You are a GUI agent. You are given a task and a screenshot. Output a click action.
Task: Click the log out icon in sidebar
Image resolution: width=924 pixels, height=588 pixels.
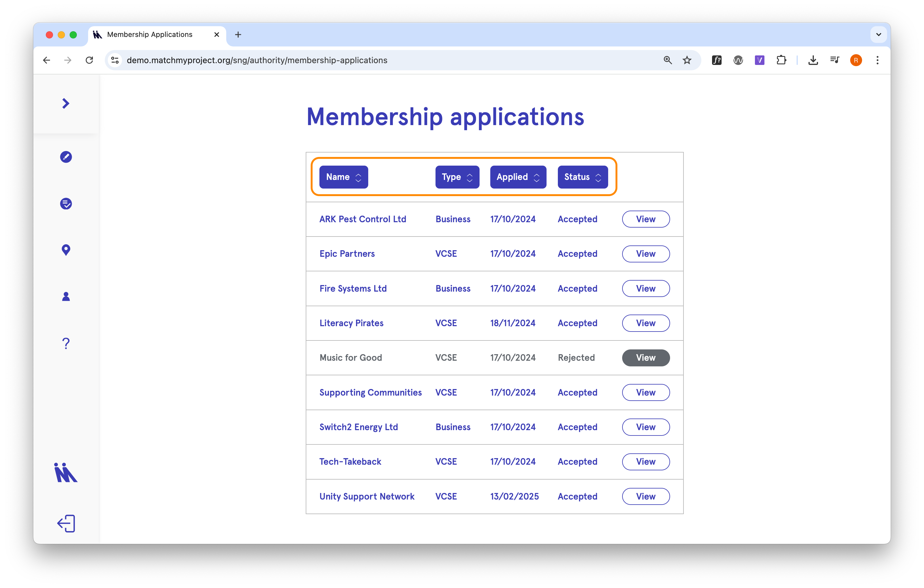(x=66, y=523)
